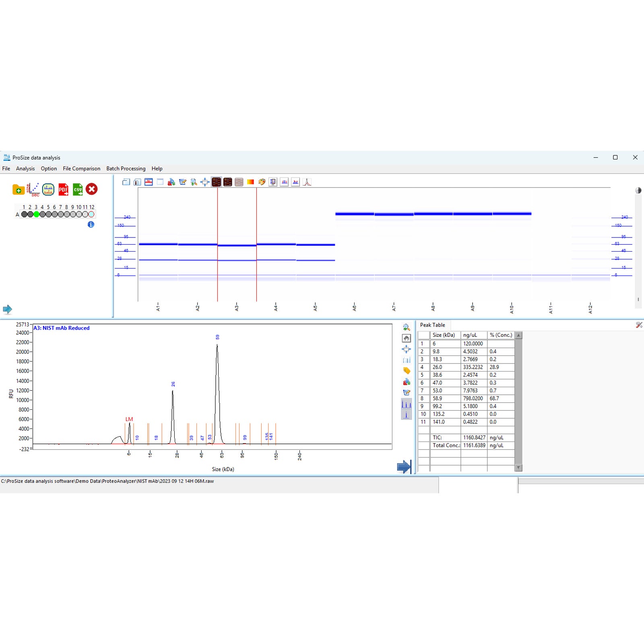
Task: Select well A12 in the plate map
Action: click(91, 215)
